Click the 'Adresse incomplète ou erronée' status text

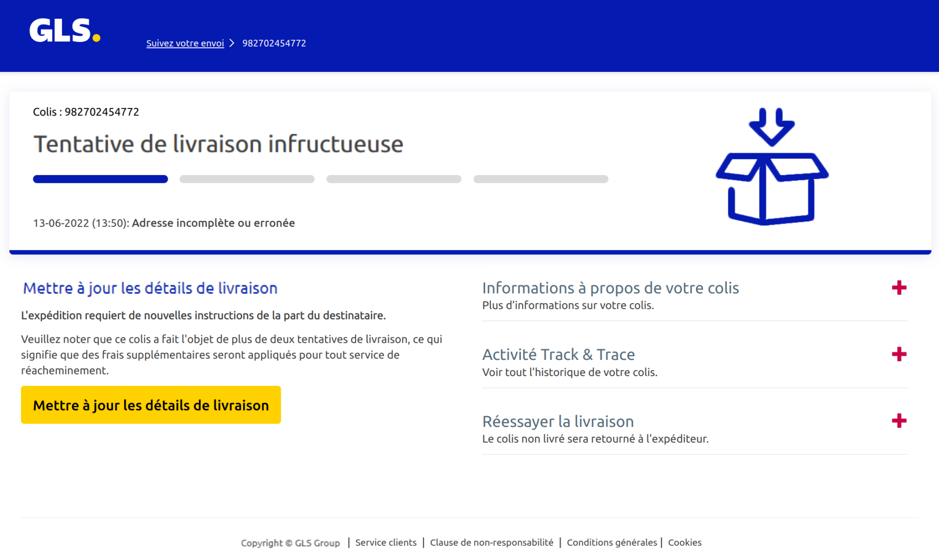pyautogui.click(x=213, y=223)
